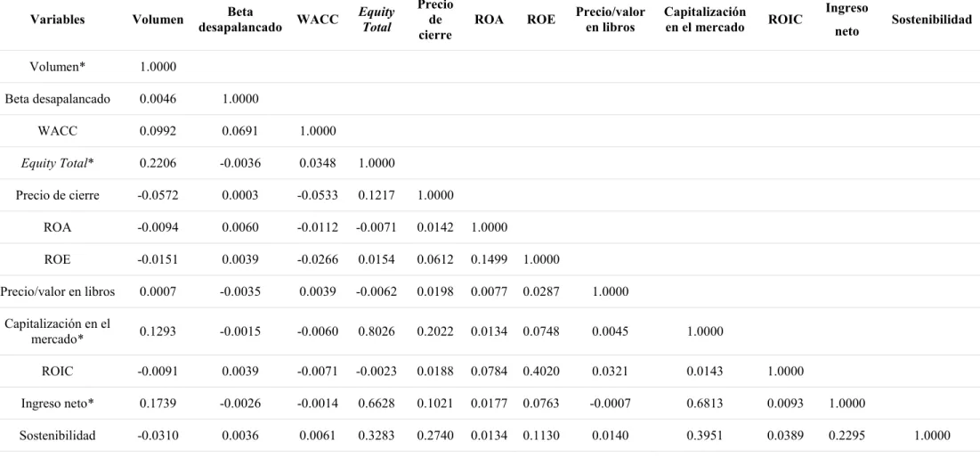Click the 0.8026 correlation value
Screen dimensions: 980x457
(x=377, y=331)
